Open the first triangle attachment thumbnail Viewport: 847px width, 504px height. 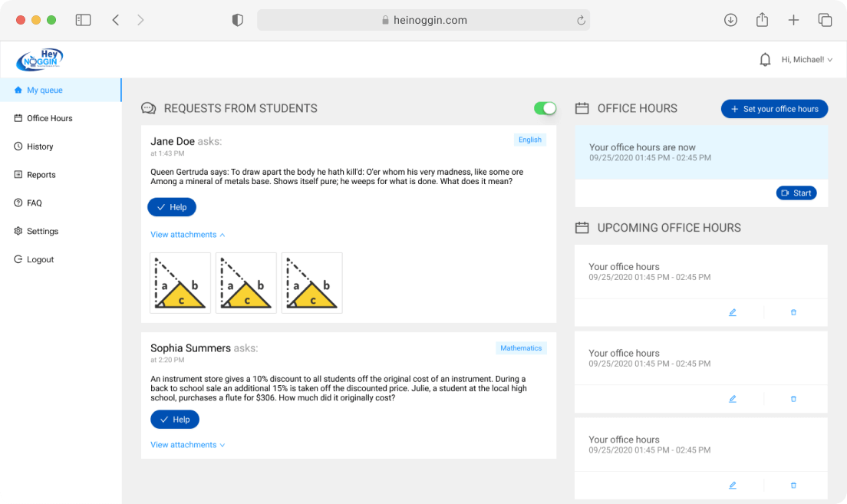(x=180, y=283)
